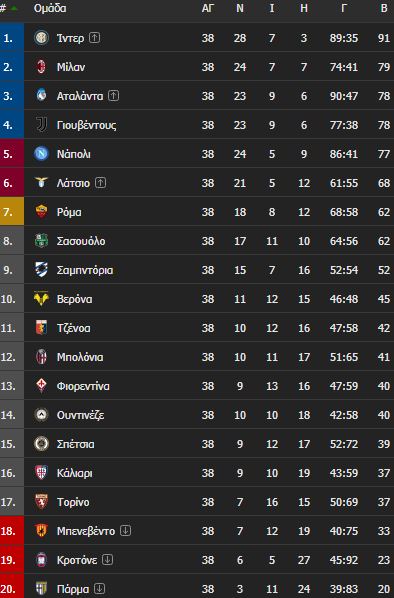Sort by the Ν wins column header

coord(240,8)
